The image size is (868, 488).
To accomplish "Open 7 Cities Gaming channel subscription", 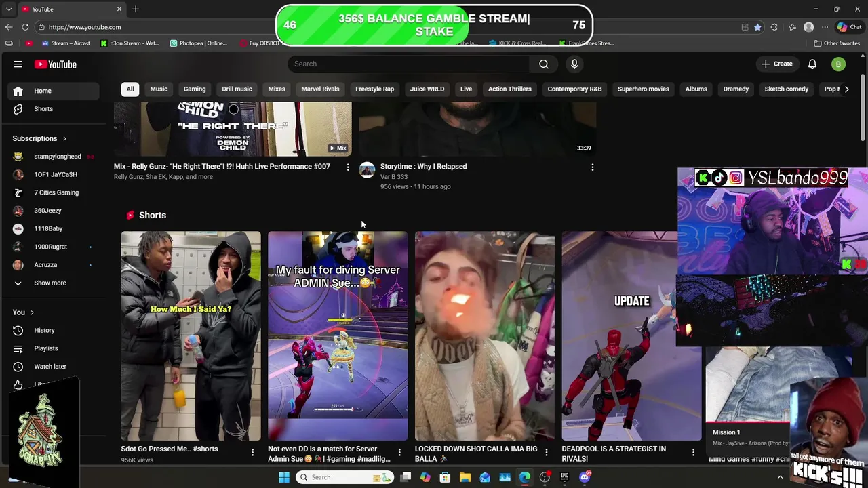I will (54, 192).
